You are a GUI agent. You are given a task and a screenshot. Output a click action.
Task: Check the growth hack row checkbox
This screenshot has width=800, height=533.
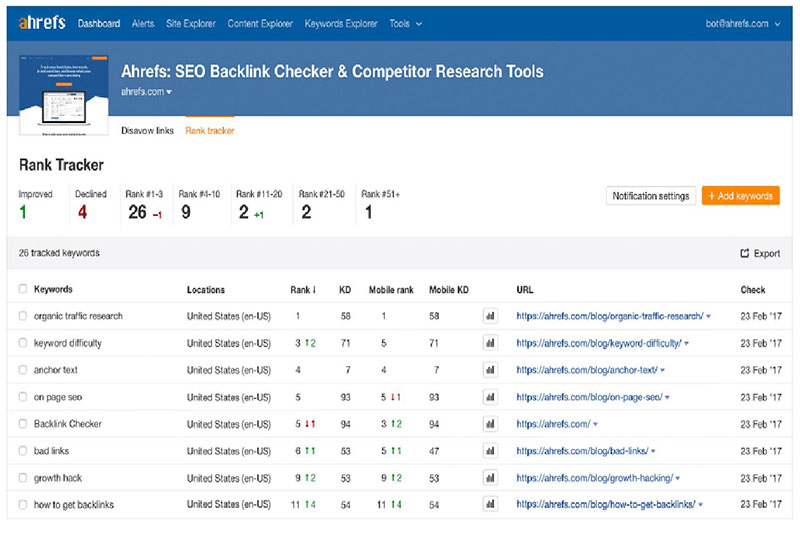22,478
